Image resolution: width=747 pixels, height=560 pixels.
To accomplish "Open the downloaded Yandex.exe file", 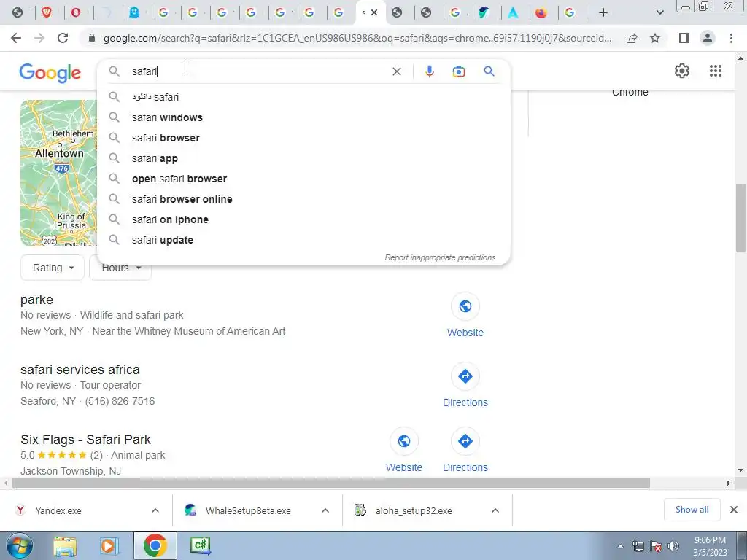I will point(58,510).
